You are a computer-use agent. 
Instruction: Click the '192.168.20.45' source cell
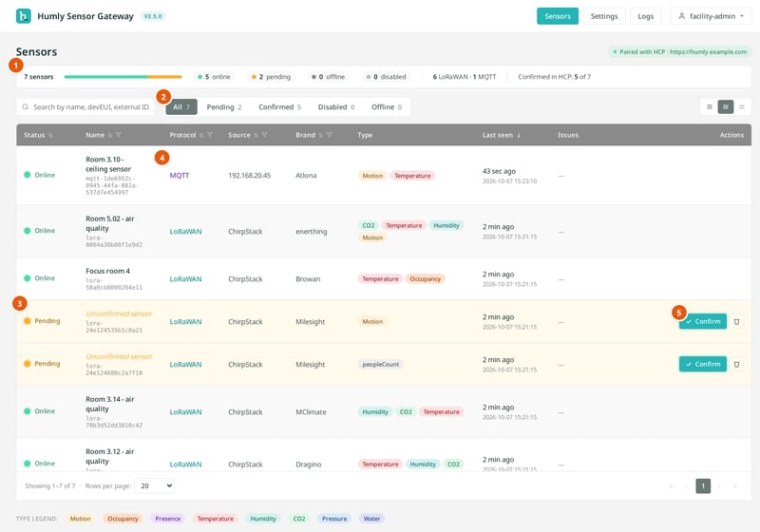click(250, 176)
